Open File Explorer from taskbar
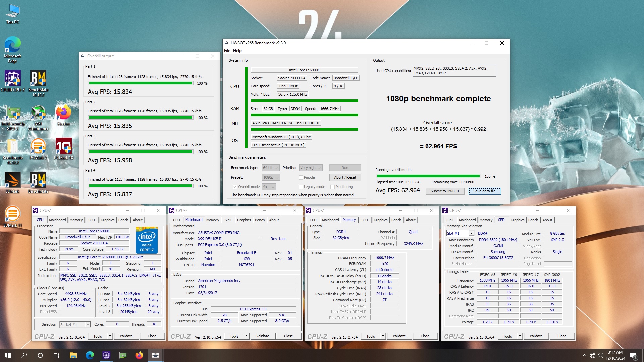 [x=73, y=355]
